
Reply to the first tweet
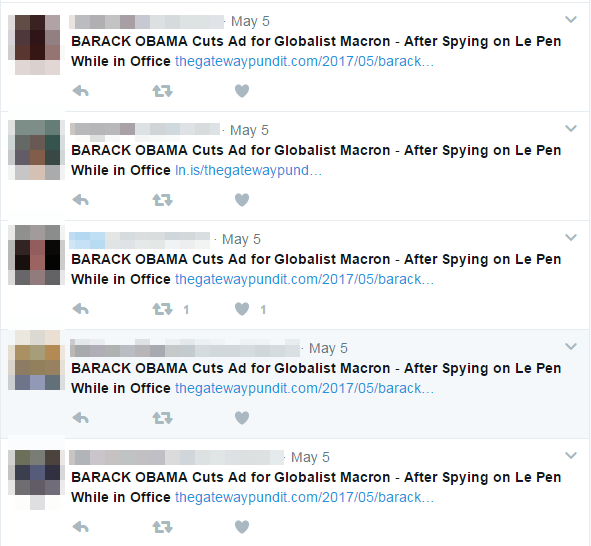[81, 91]
